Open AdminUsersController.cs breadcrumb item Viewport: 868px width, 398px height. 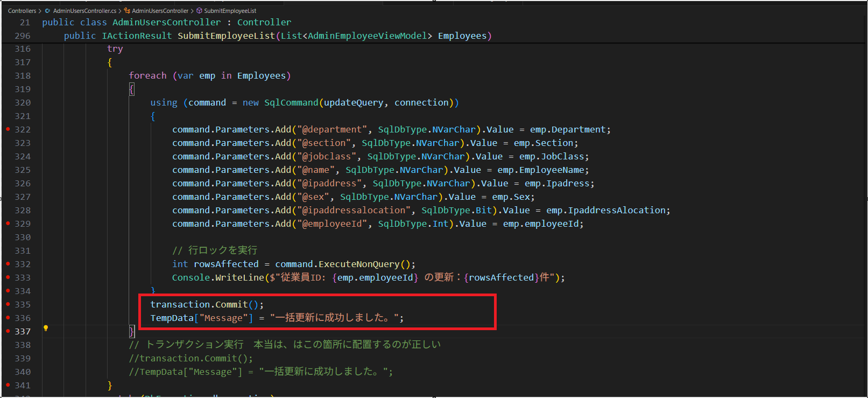pos(84,11)
